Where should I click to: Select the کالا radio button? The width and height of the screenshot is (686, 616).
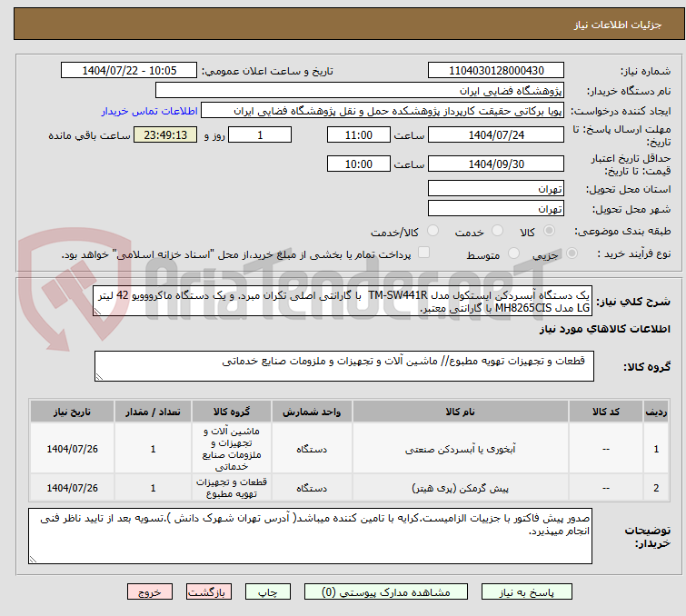tap(549, 231)
